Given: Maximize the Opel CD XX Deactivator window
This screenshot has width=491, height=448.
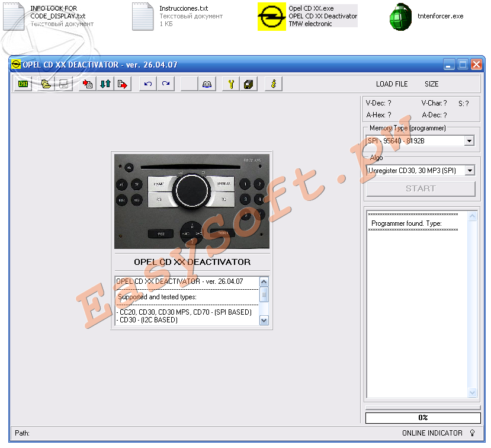Looking at the screenshot, I should pos(463,65).
